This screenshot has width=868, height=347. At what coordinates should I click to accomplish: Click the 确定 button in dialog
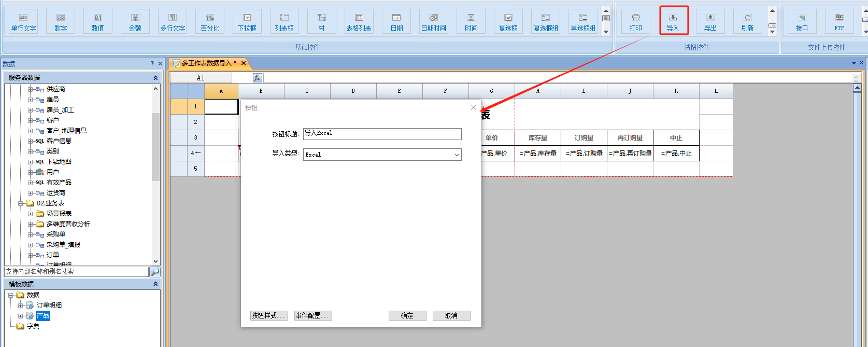pos(407,315)
